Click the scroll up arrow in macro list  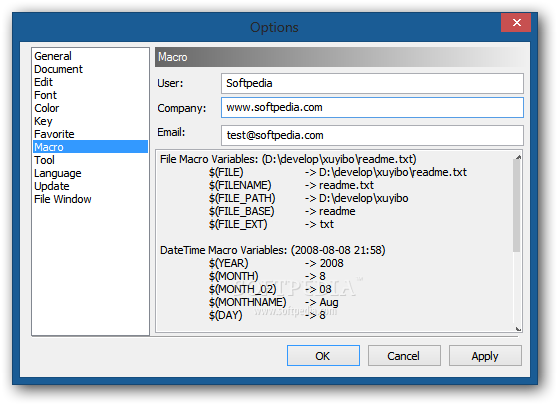point(518,157)
